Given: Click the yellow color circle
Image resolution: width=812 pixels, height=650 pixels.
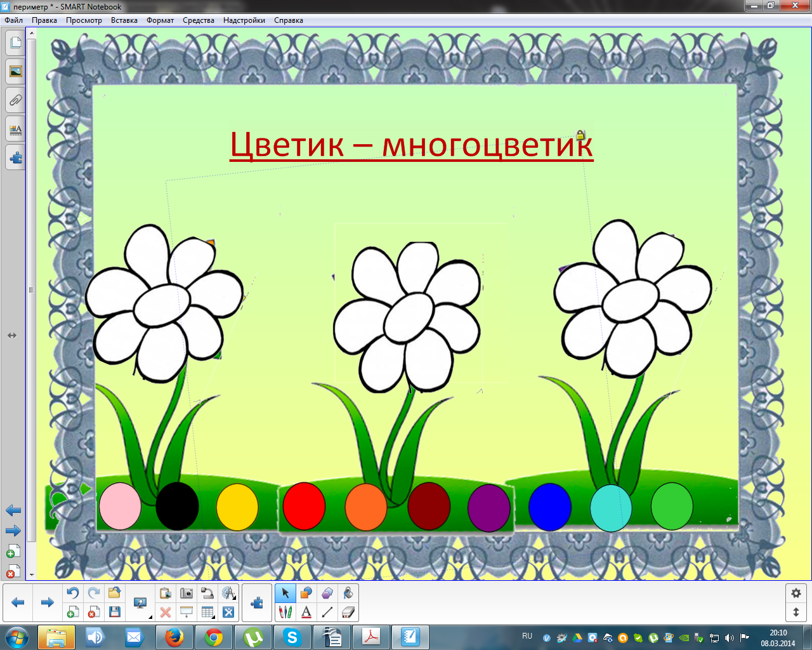Looking at the screenshot, I should [x=237, y=507].
